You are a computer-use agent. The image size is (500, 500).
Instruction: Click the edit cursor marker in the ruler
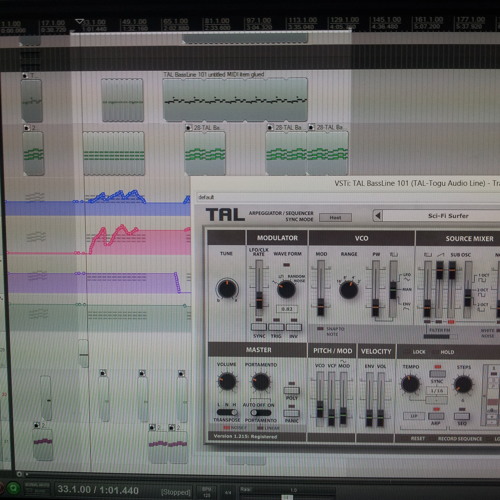(x=79, y=22)
